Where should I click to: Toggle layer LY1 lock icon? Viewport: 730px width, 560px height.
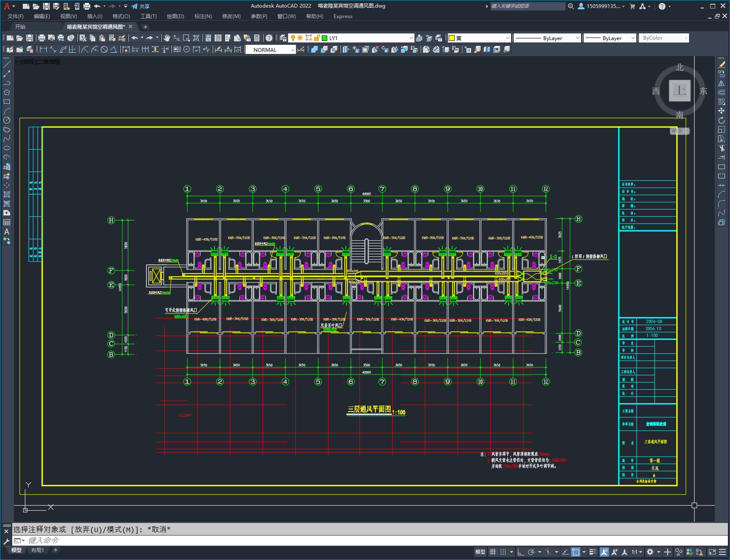(x=316, y=38)
